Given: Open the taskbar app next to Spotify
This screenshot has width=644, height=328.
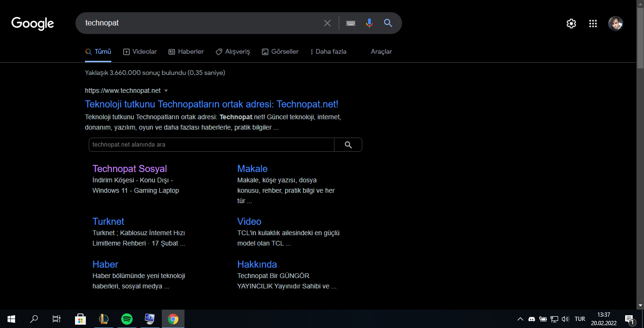Looking at the screenshot, I should coord(150,319).
